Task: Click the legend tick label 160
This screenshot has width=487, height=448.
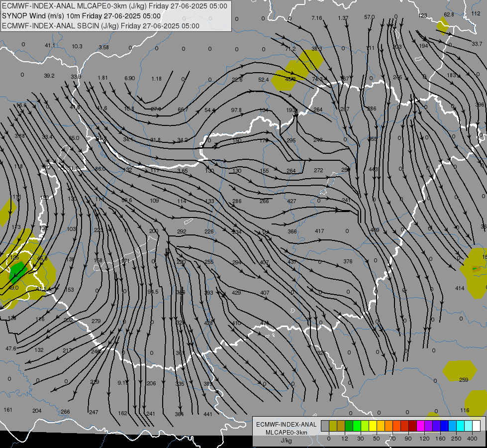Action: tap(440, 439)
